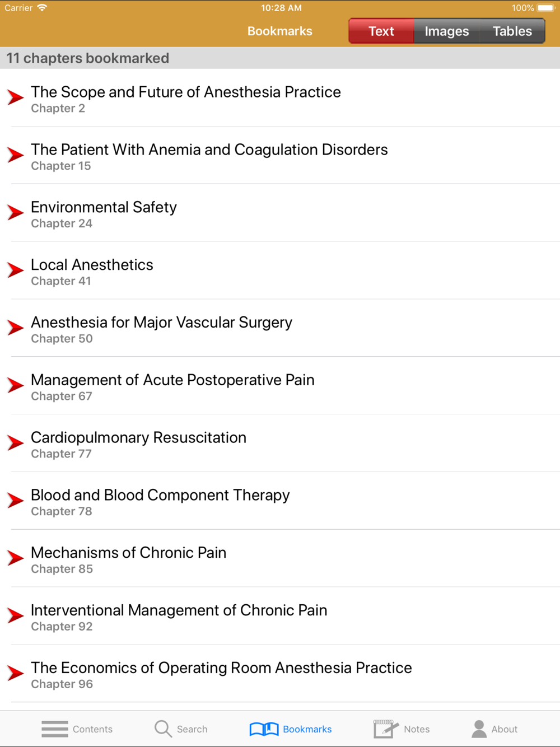This screenshot has height=747, width=560.
Task: Open Management of Acute Postoperative Pain
Action: [172, 380]
